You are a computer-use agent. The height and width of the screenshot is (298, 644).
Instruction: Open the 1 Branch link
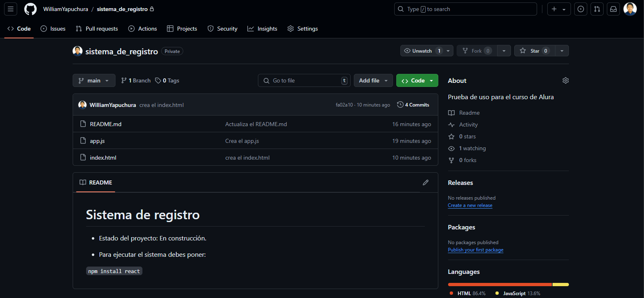[x=136, y=80]
